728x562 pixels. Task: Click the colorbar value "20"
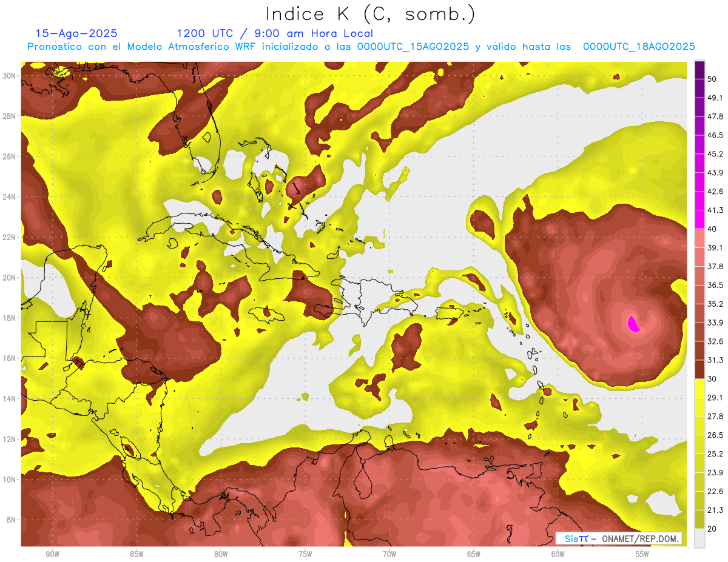[x=713, y=529]
